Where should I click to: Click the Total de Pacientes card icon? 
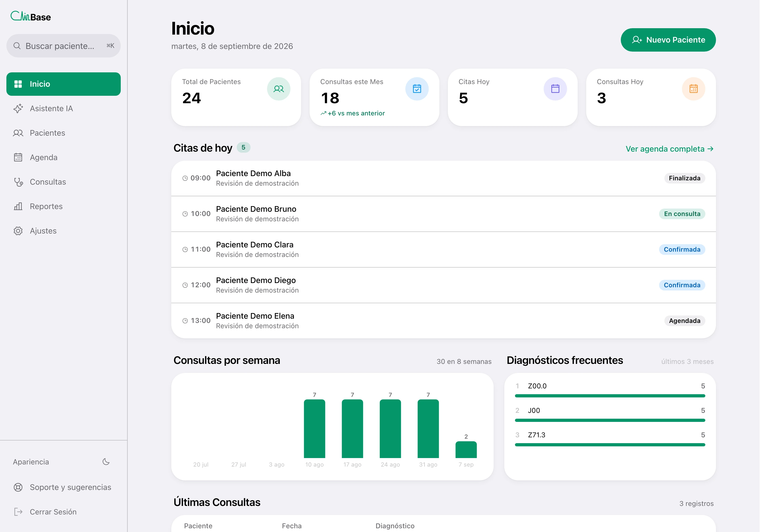tap(279, 89)
